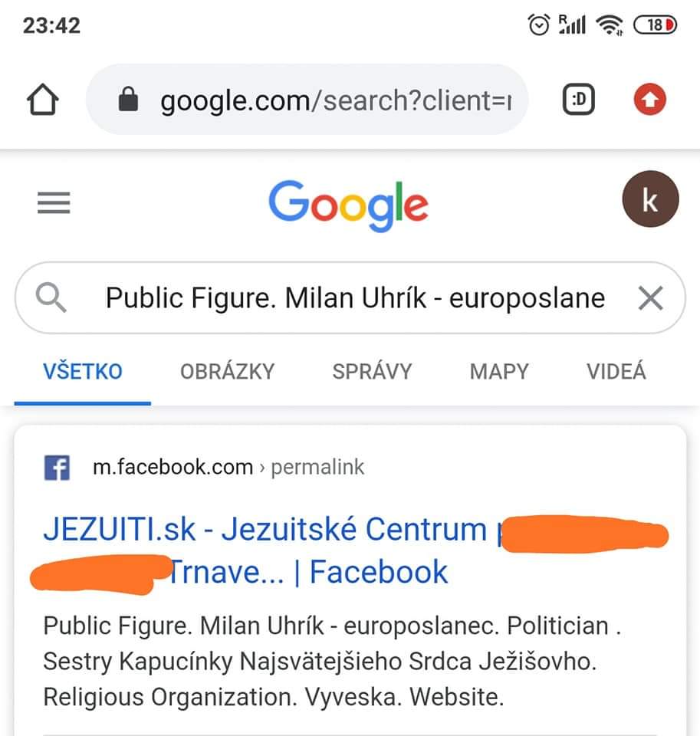Open the tab switcher button
This screenshot has height=736, width=700.
pos(579,100)
